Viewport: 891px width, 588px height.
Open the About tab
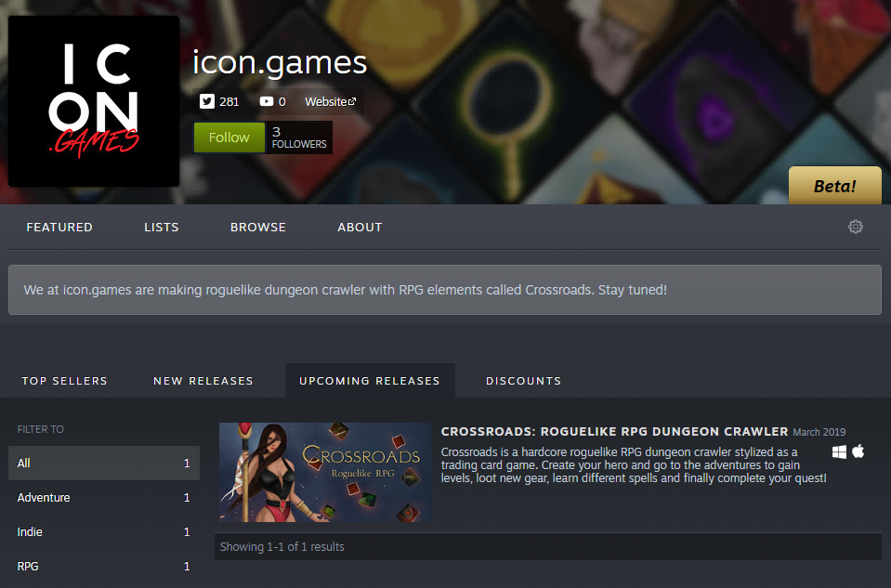pos(360,228)
